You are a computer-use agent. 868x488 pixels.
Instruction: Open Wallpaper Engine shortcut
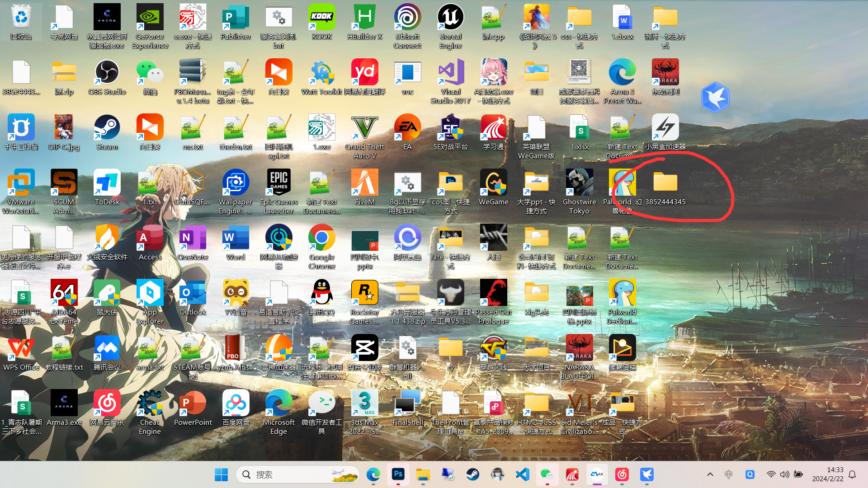coord(236,192)
